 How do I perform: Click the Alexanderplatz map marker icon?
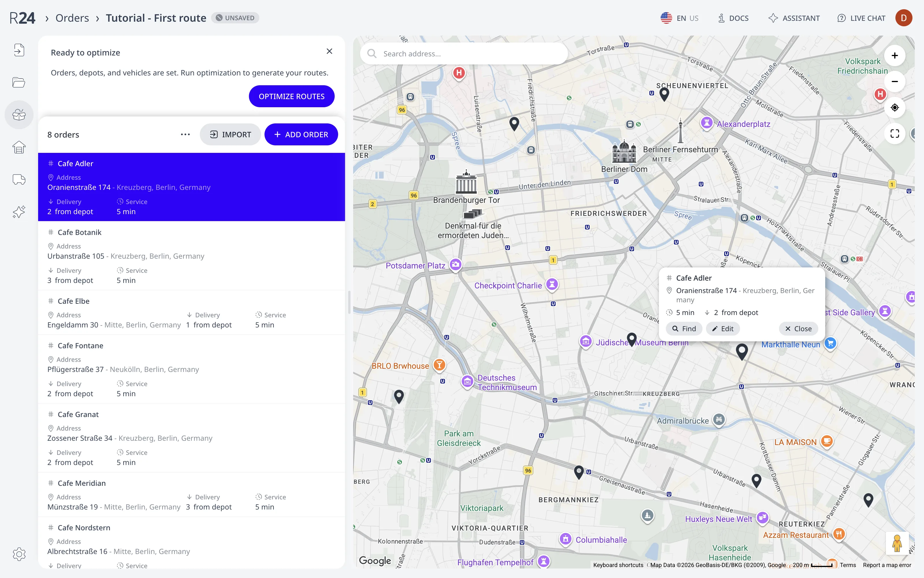pyautogui.click(x=707, y=123)
